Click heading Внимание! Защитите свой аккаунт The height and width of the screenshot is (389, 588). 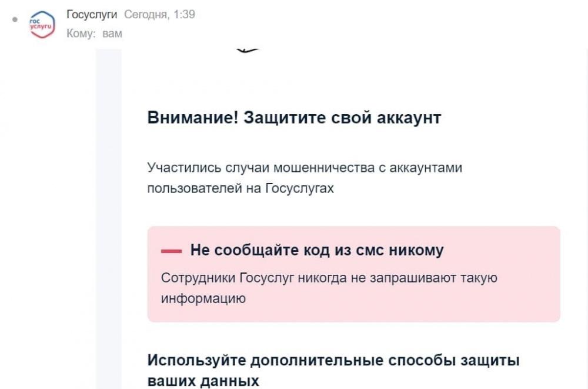point(294,118)
